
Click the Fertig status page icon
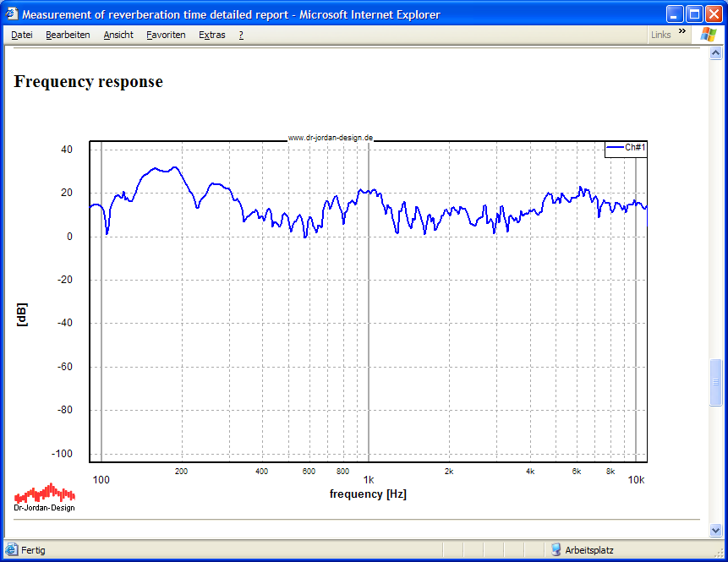coord(12,549)
